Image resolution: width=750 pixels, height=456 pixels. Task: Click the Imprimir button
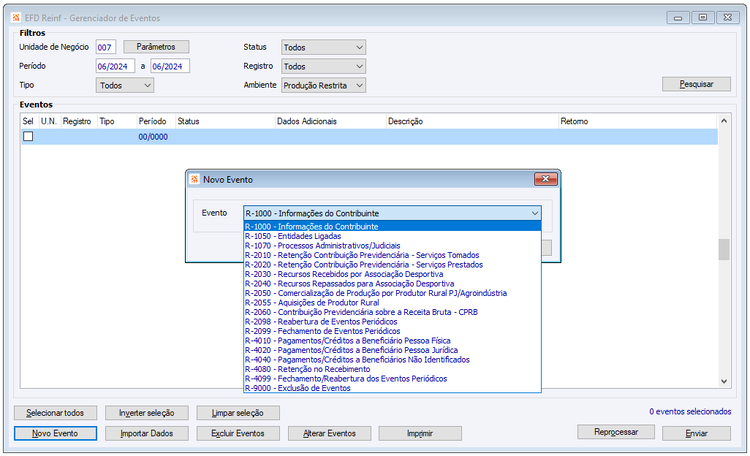(420, 434)
